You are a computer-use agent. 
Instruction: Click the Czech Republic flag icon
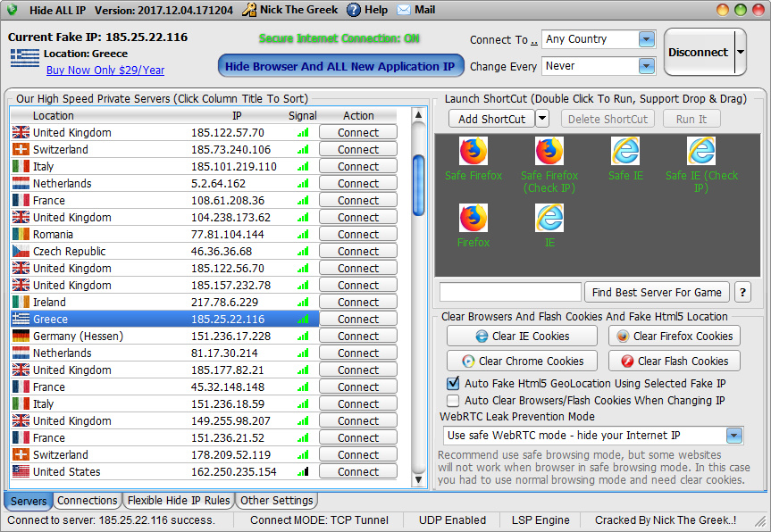pos(21,251)
